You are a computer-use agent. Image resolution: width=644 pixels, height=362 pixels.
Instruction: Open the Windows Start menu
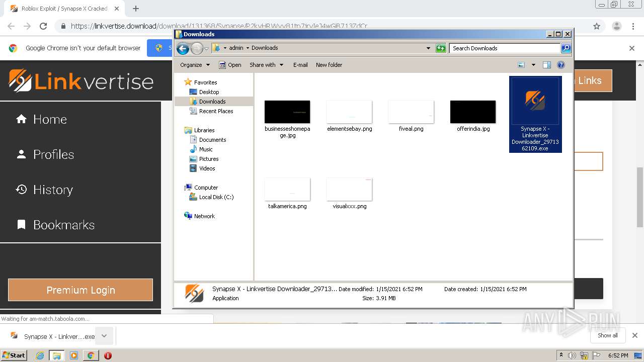14,355
